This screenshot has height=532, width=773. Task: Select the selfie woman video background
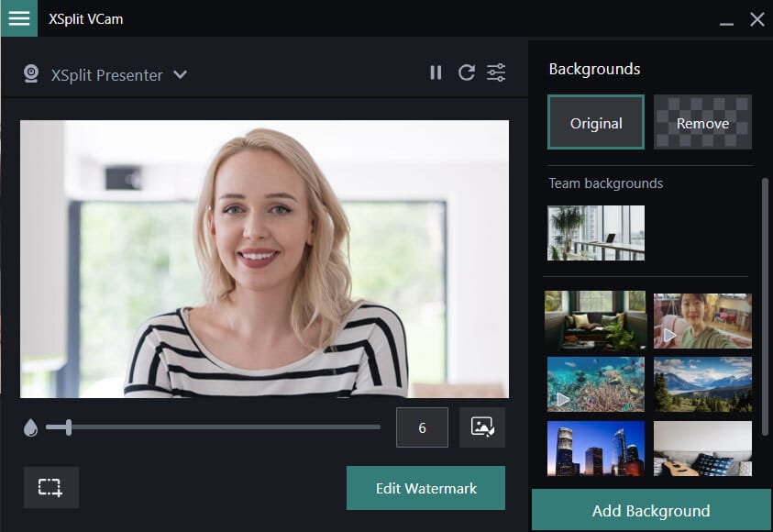point(702,321)
